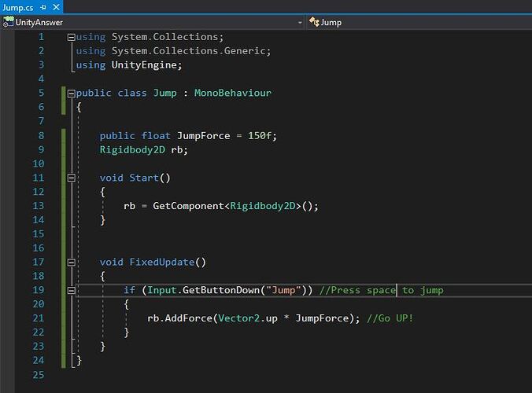Click the 'FixedUpdate' method name
Screen dimensions: 532x393
pos(162,262)
